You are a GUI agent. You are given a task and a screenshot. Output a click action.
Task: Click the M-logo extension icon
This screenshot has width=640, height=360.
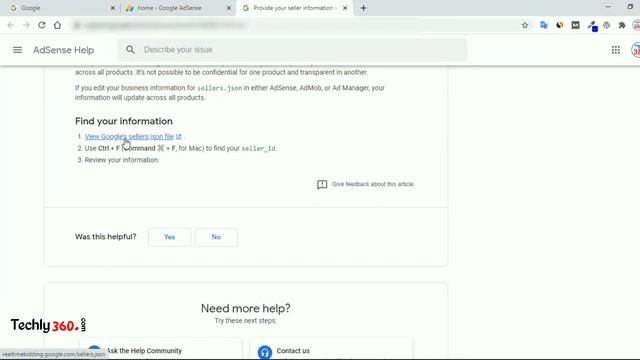(576, 25)
